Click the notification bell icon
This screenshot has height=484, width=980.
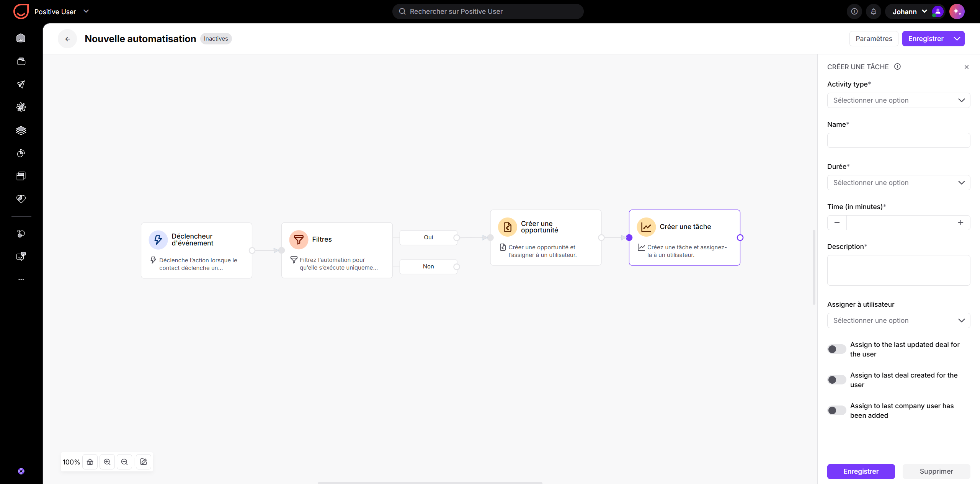(x=874, y=11)
